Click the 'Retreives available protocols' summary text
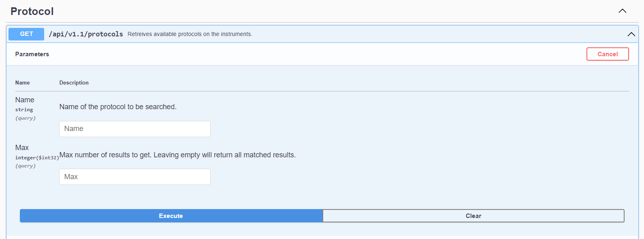Image resolution: width=644 pixels, height=239 pixels. tap(190, 34)
